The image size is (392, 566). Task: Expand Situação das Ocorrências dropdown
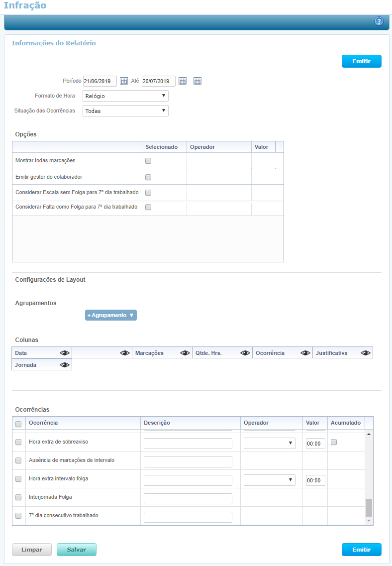[x=125, y=111]
